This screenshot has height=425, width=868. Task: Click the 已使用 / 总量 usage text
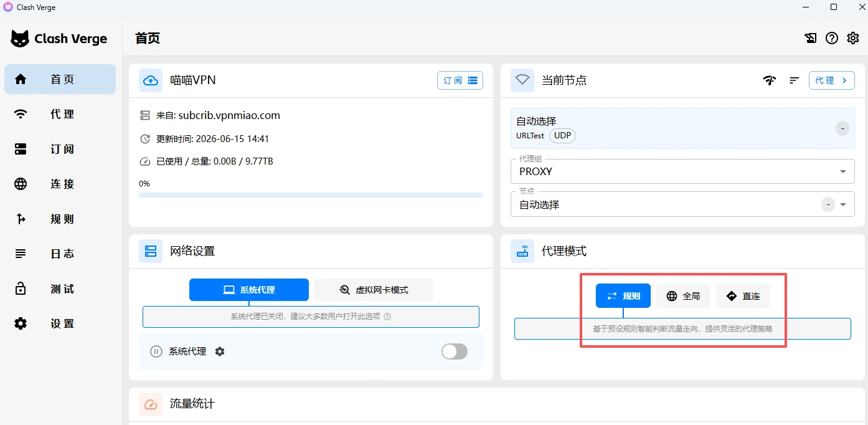click(x=215, y=161)
